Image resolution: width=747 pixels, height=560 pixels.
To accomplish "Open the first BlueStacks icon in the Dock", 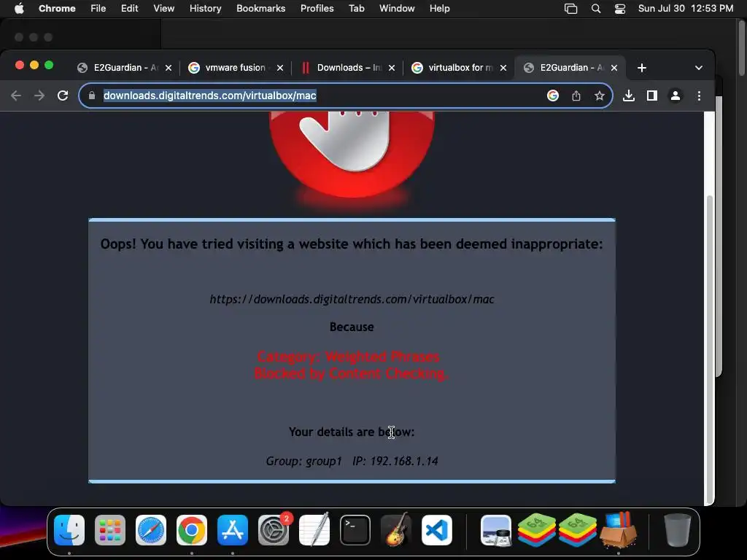I will tap(537, 530).
